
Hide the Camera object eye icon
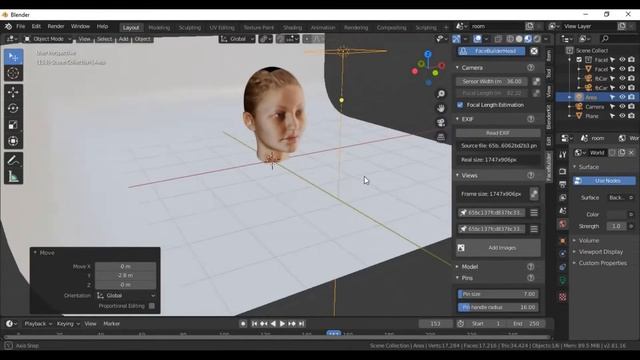click(x=622, y=107)
